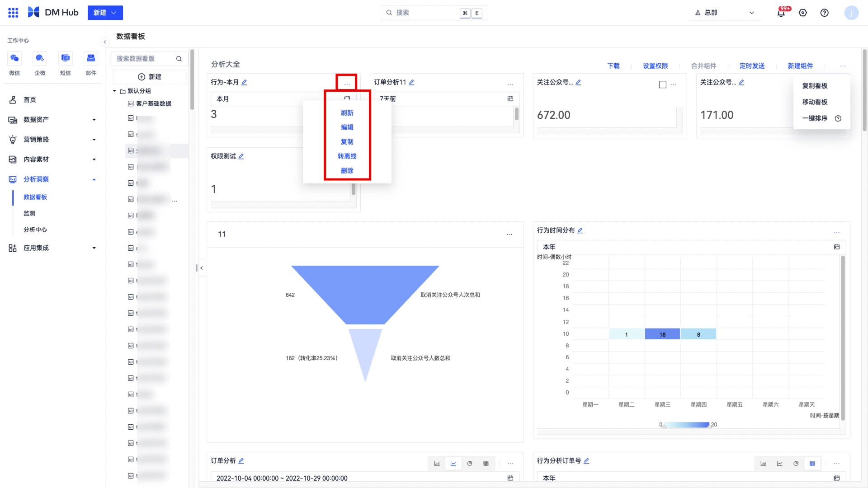This screenshot has height=488, width=868.
Task: Switch 订单分析 widget to bar chart view
Action: [437, 464]
